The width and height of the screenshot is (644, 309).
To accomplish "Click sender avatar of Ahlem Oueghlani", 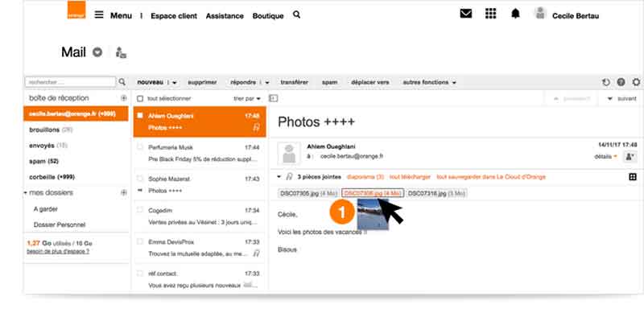I will pos(289,154).
